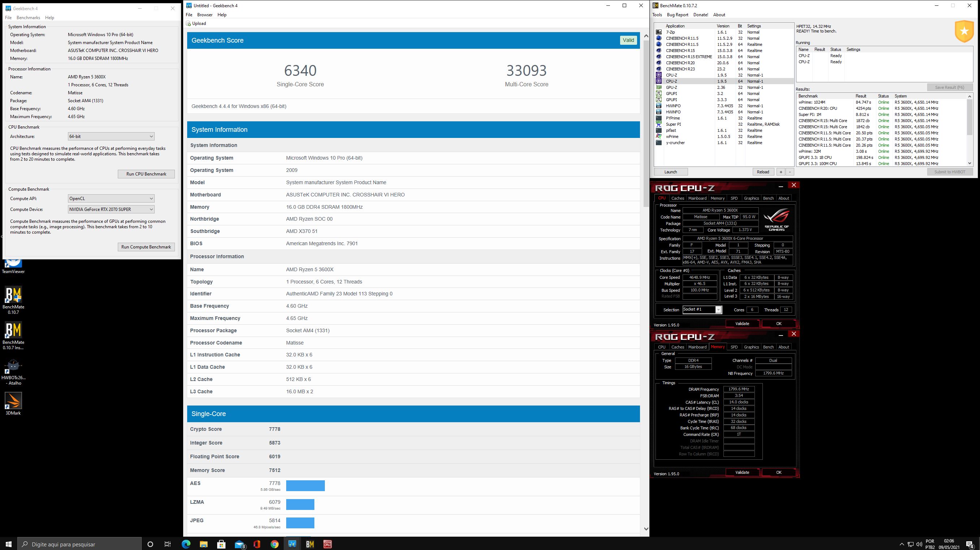The image size is (980, 550).
Task: Open the Compute Device RTX 2070 dropdown
Action: pos(111,209)
